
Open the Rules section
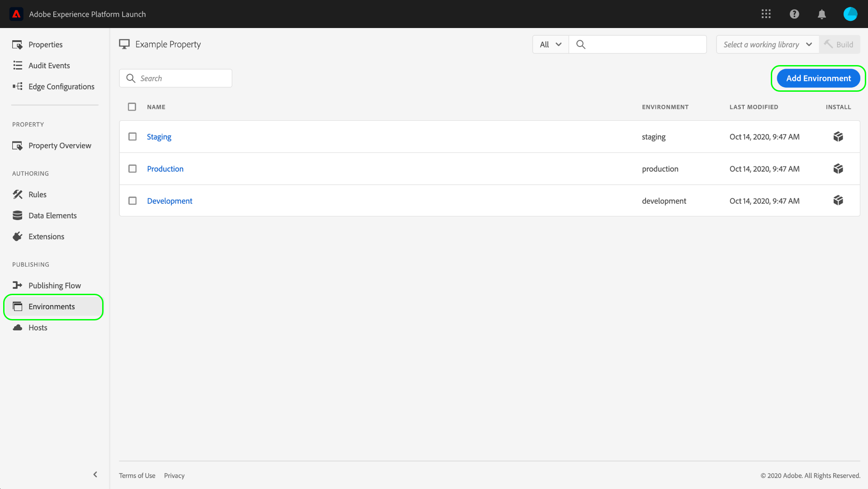38,194
